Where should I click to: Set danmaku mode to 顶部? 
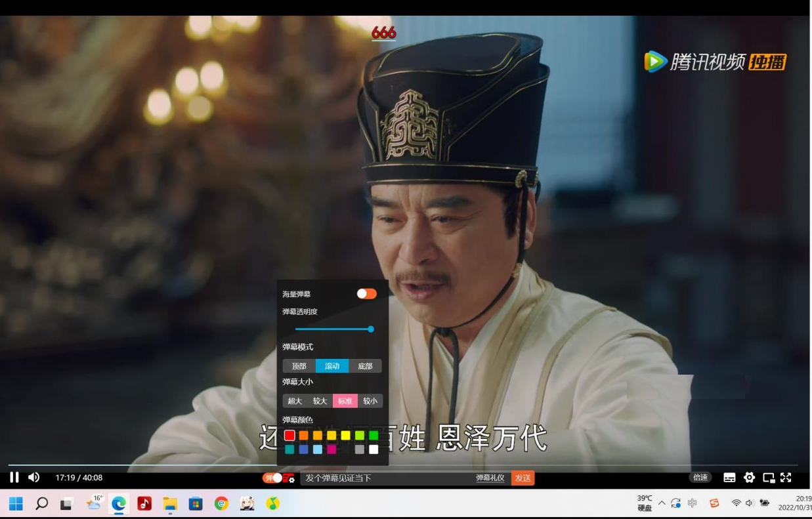[299, 366]
